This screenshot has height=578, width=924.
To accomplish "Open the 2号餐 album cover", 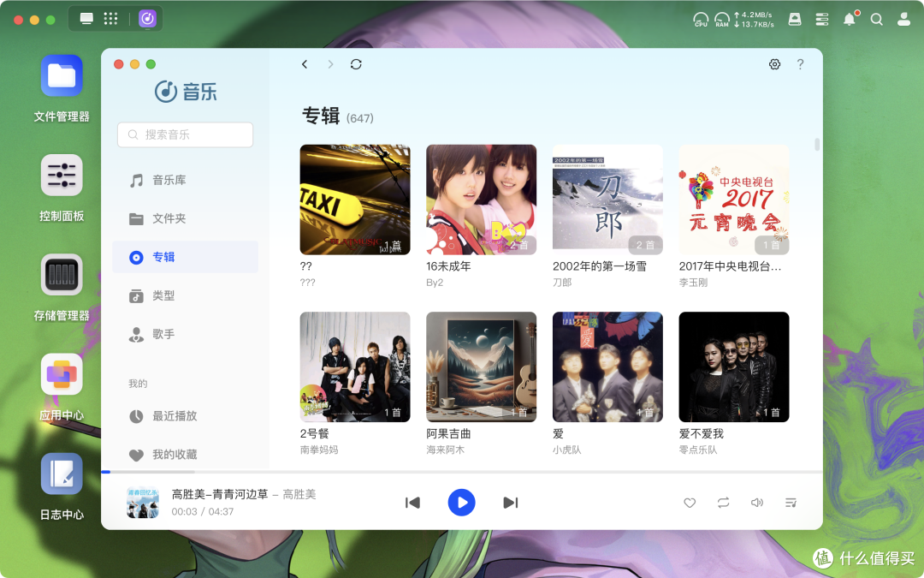I will (355, 366).
